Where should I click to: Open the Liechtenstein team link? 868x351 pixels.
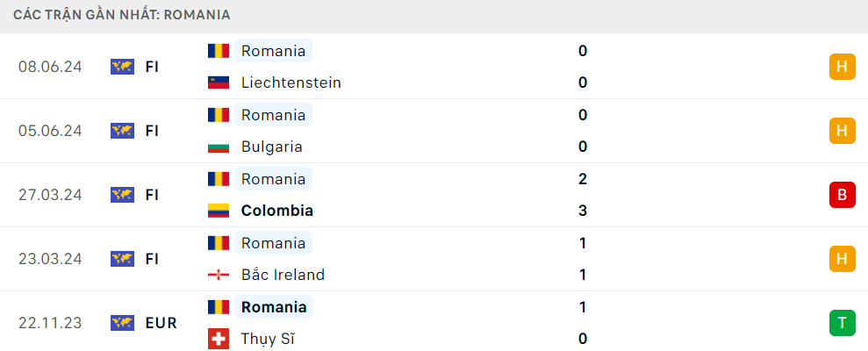[x=291, y=83]
